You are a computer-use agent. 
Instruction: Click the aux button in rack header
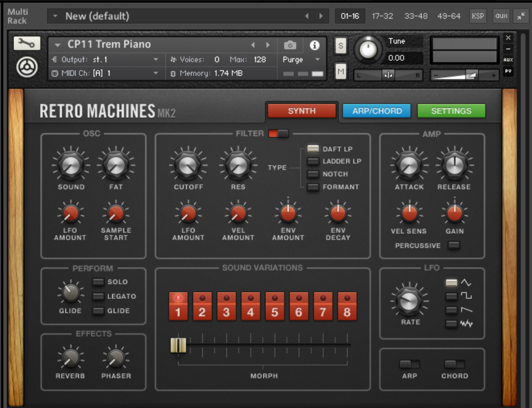click(x=501, y=16)
